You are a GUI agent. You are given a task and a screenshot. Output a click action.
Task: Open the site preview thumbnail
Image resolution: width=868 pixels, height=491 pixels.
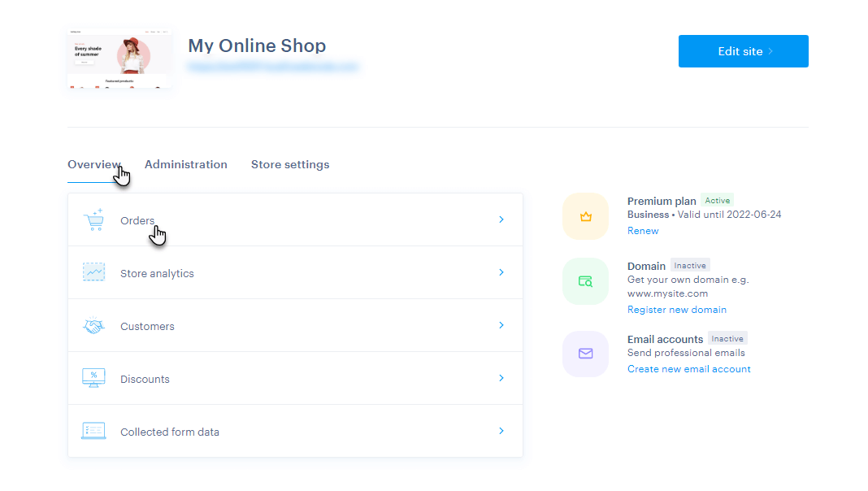click(119, 59)
